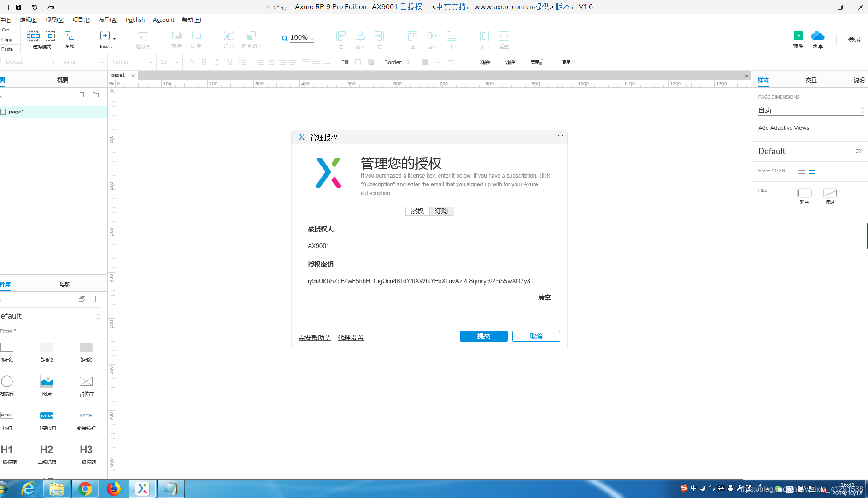Click the bring to front icon

pos(176,36)
